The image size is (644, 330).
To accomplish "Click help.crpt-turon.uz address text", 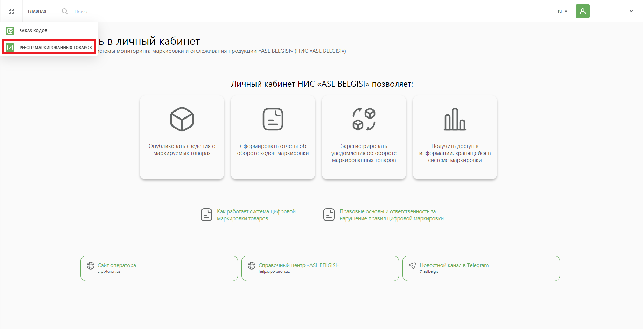I will (x=274, y=272).
